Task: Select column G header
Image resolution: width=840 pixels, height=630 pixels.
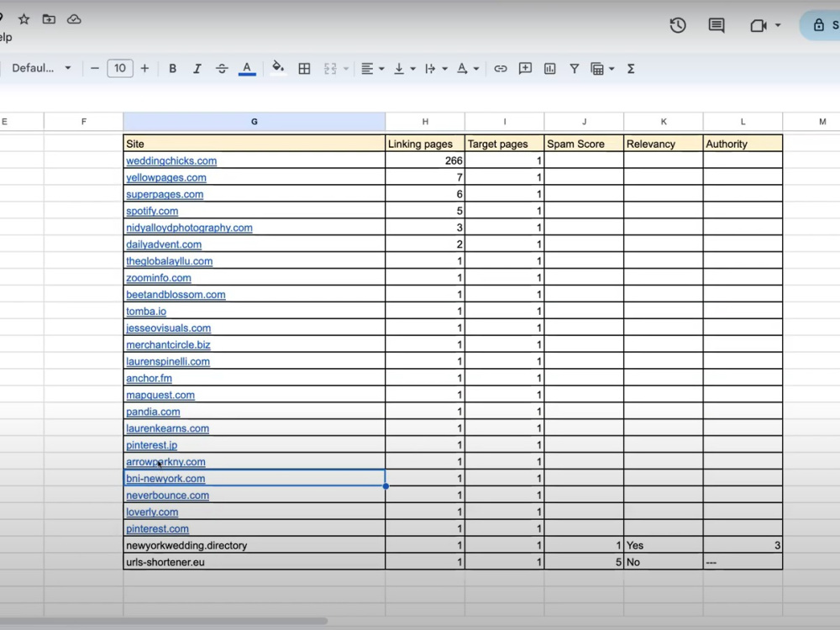Action: tap(254, 122)
